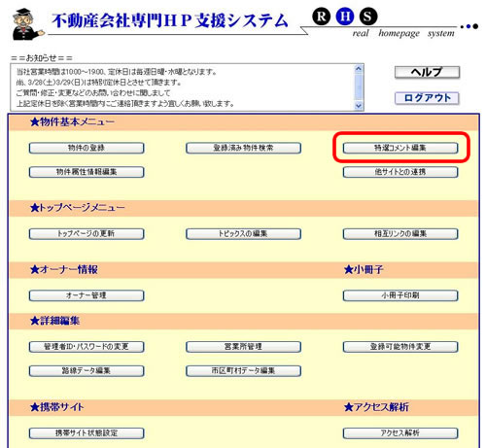The image size is (486, 448).
Task: Click アクセス解析 access analysis button
Action: [400, 433]
